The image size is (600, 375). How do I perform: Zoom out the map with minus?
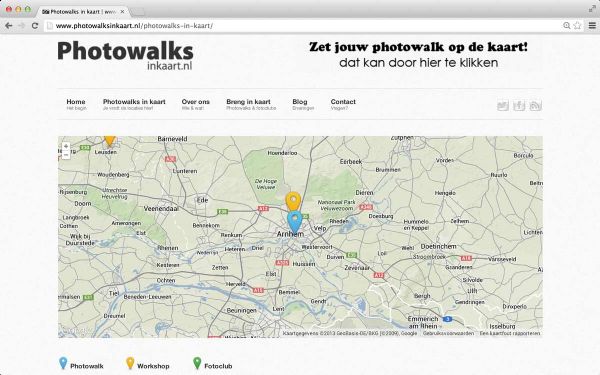pos(66,155)
